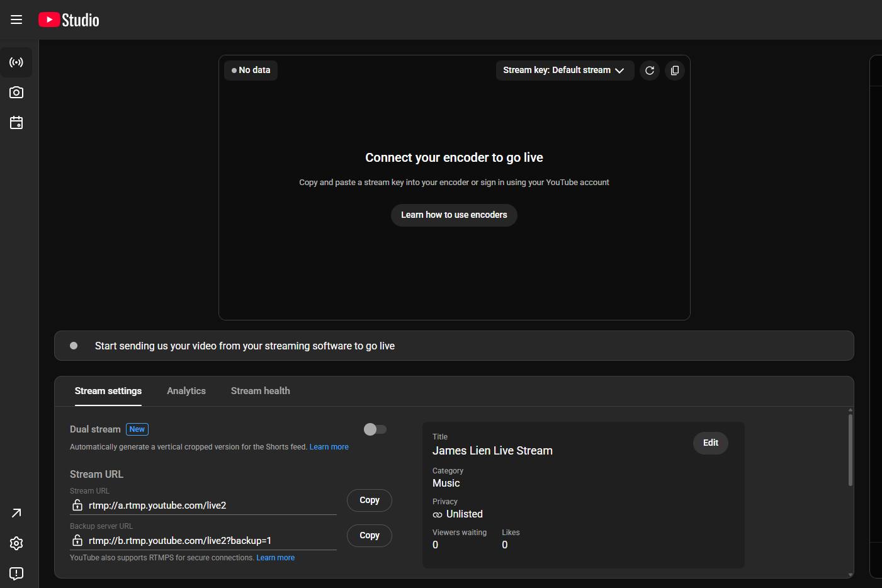Screen dimensions: 882x588
Task: Click the Connect your encoder to go live heading
Action: [454, 157]
